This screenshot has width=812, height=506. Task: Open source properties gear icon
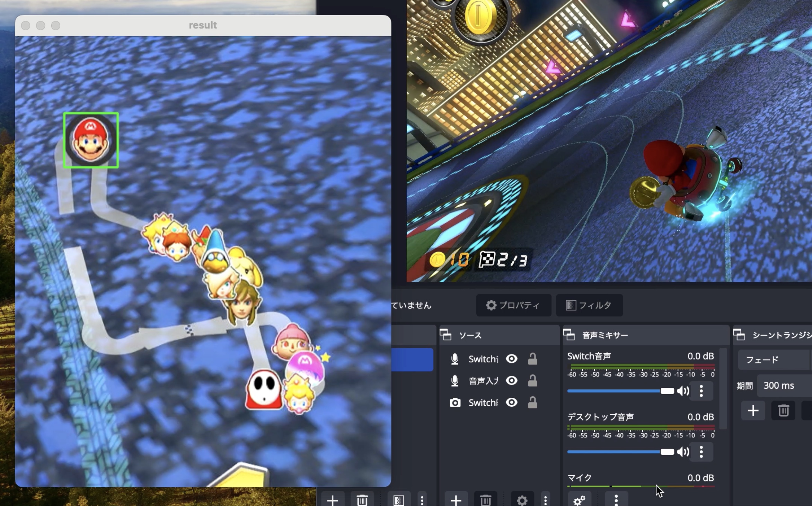click(x=522, y=500)
